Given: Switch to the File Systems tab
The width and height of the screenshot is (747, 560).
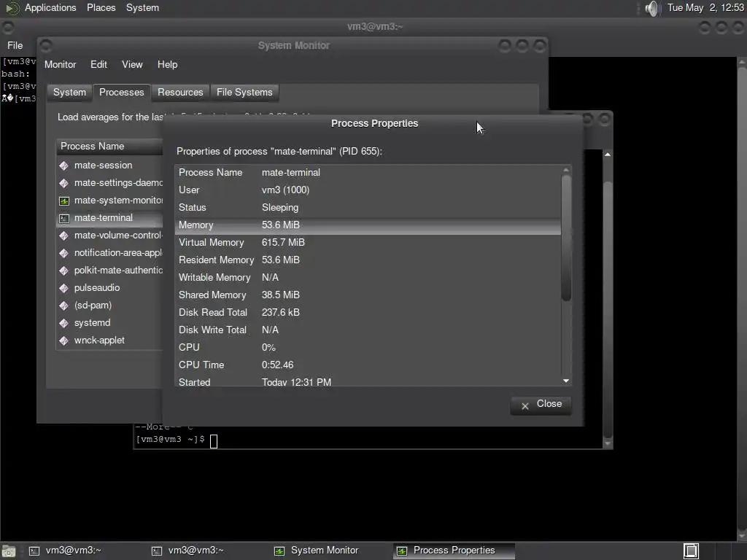Looking at the screenshot, I should pyautogui.click(x=244, y=93).
